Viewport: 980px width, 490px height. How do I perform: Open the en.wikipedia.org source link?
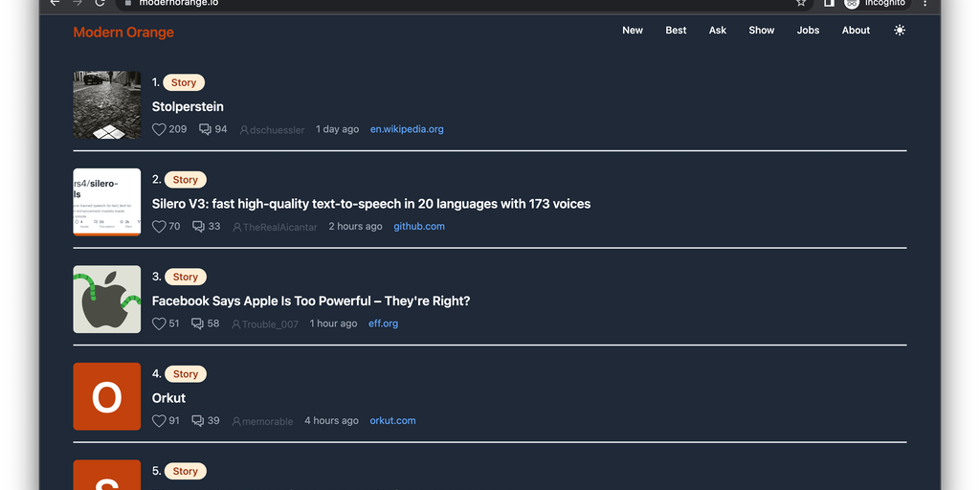coord(407,129)
